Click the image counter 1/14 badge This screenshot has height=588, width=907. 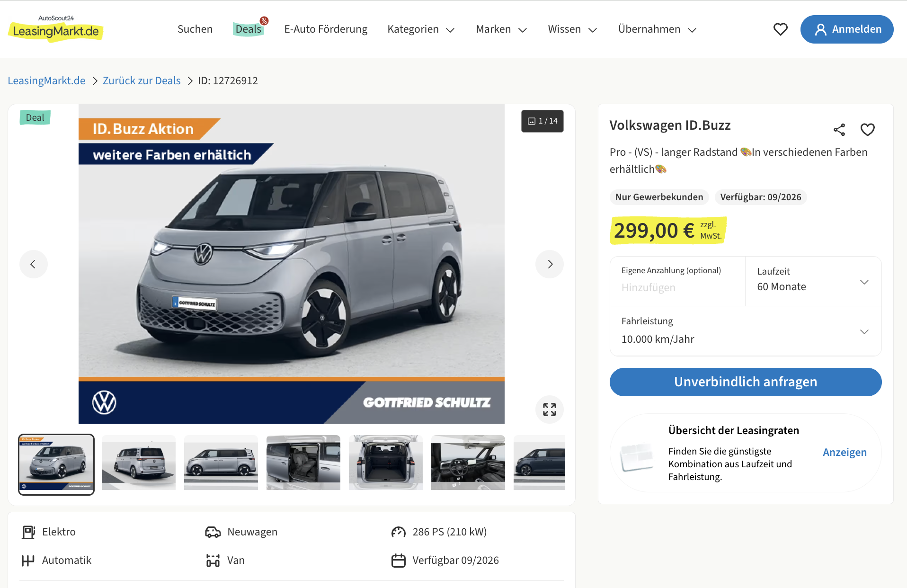(x=542, y=121)
